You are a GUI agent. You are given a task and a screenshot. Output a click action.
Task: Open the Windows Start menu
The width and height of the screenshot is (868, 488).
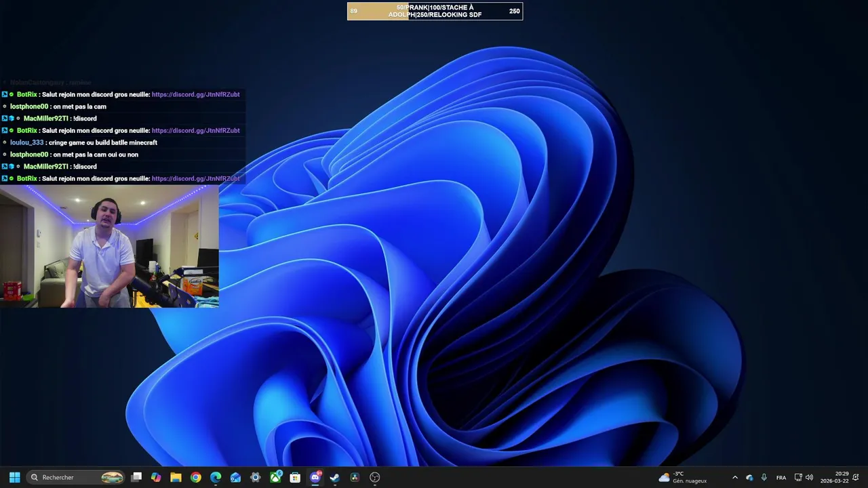(x=14, y=477)
